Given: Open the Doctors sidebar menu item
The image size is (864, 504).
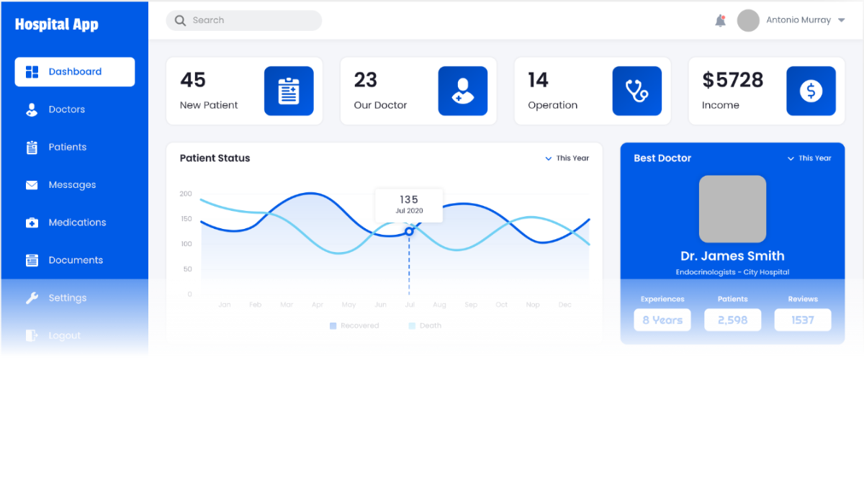Looking at the screenshot, I should [x=66, y=109].
